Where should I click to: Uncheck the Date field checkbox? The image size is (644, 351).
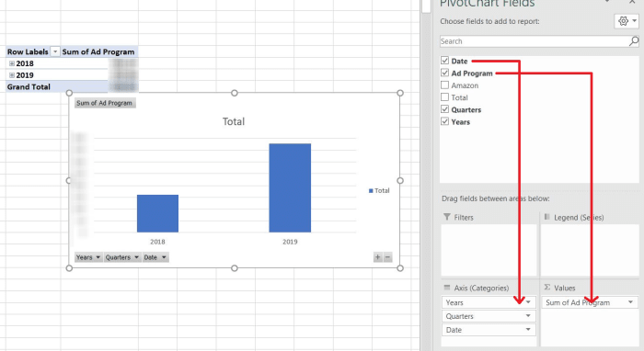click(444, 61)
